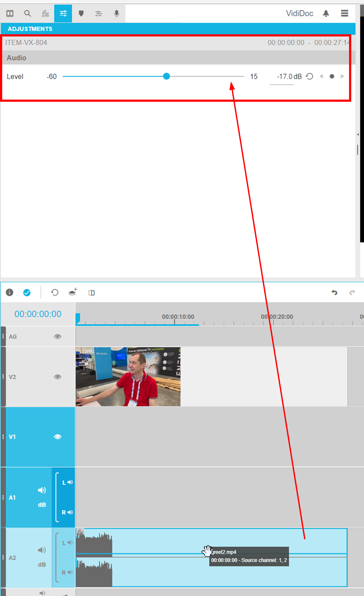Open the search panel magnifier icon
The height and width of the screenshot is (596, 364).
pos(27,13)
